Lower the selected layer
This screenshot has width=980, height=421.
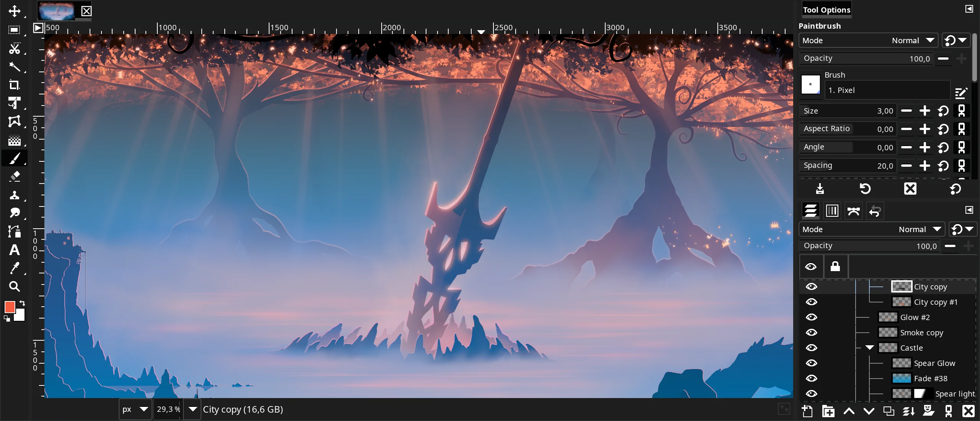coord(869,411)
